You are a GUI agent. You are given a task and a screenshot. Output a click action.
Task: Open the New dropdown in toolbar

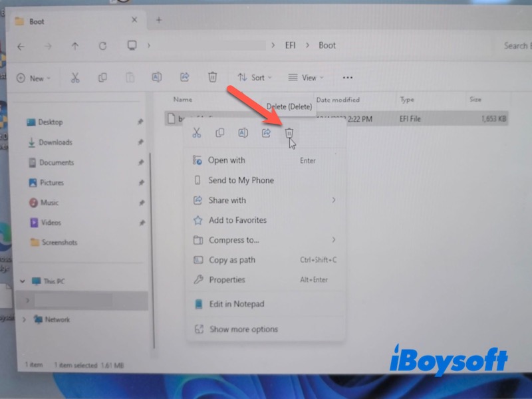(x=34, y=78)
